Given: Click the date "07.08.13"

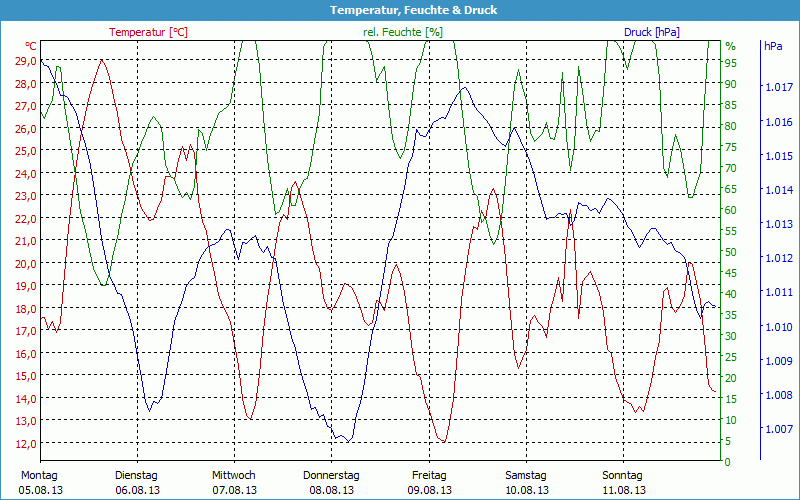Looking at the screenshot, I should click(x=235, y=490).
